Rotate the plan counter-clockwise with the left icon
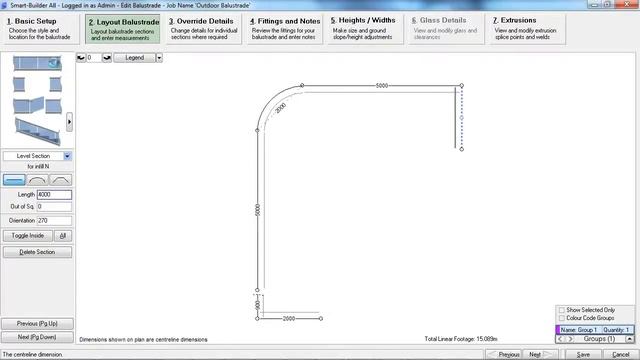The image size is (640, 360). (x=81, y=58)
